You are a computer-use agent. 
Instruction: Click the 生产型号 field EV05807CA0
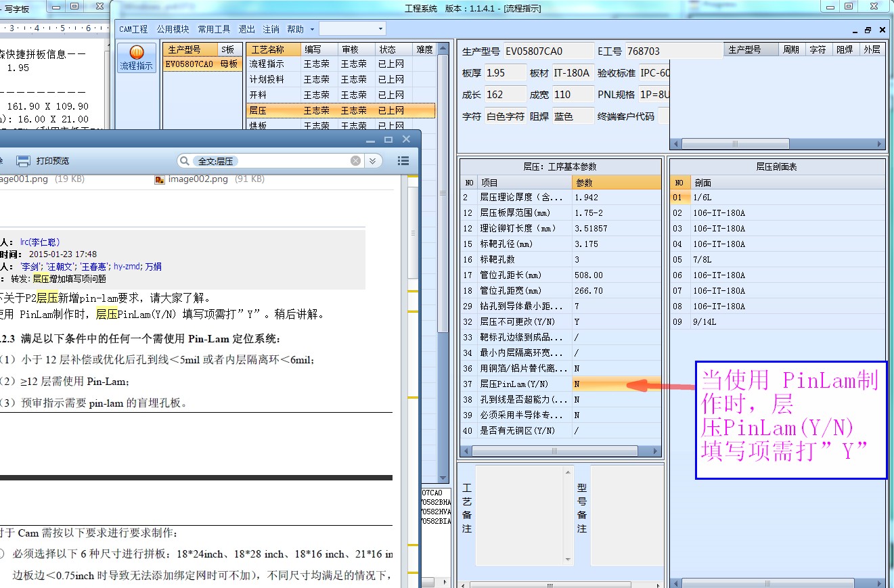point(547,51)
